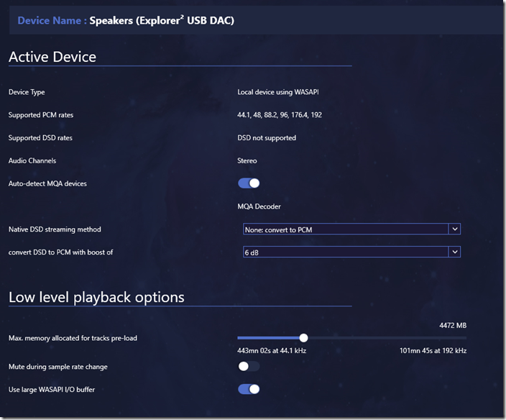
Task: Open the DSD to PCM boost dropdown
Action: [x=351, y=252]
